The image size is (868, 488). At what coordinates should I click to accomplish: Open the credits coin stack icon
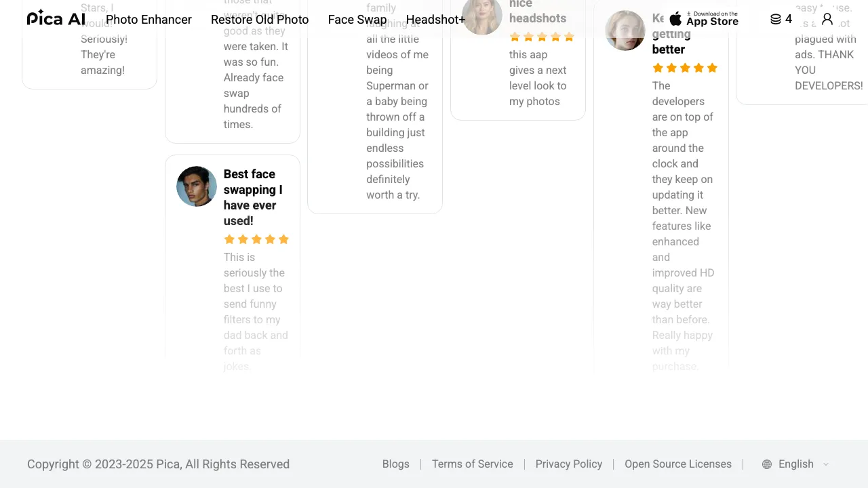click(776, 19)
